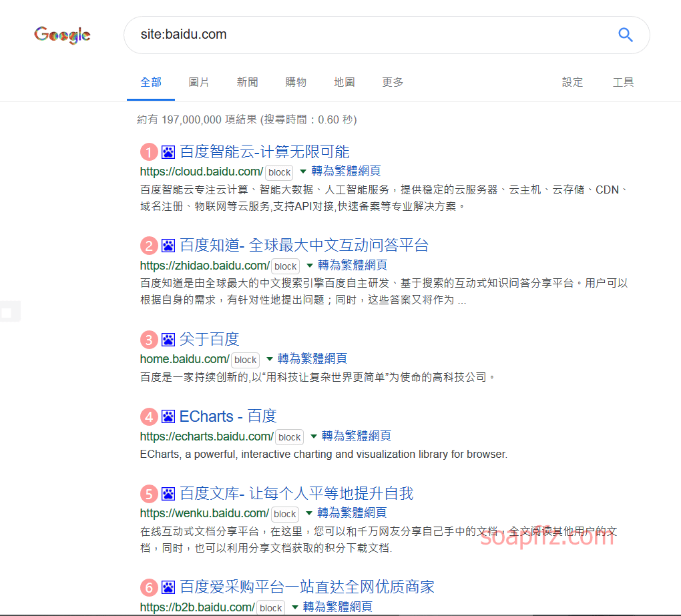The image size is (681, 616).
Task: Open result 百度文库- 让每个人平等地提升自我
Action: (x=296, y=493)
